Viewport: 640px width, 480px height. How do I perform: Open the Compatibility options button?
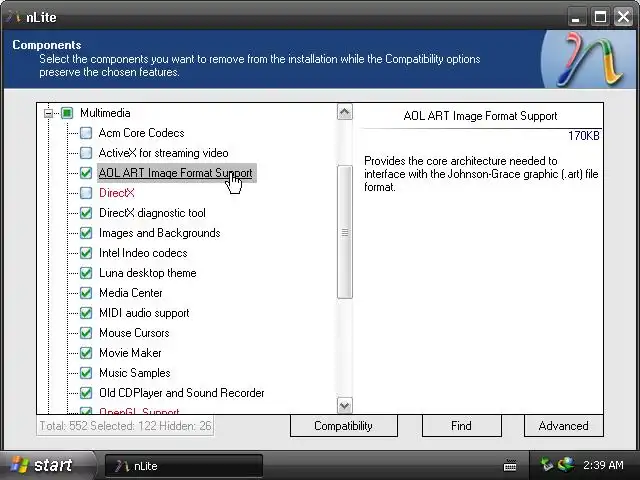pos(344,426)
